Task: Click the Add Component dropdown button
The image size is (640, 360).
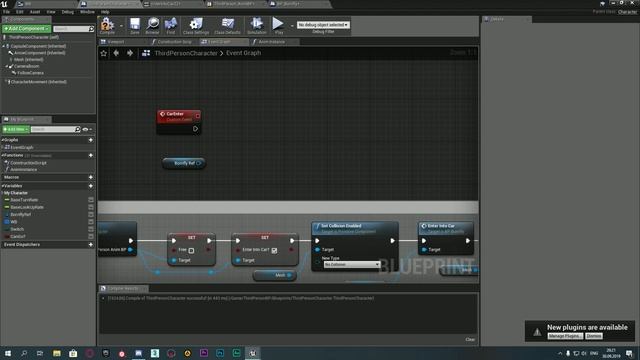Action: 26,29
